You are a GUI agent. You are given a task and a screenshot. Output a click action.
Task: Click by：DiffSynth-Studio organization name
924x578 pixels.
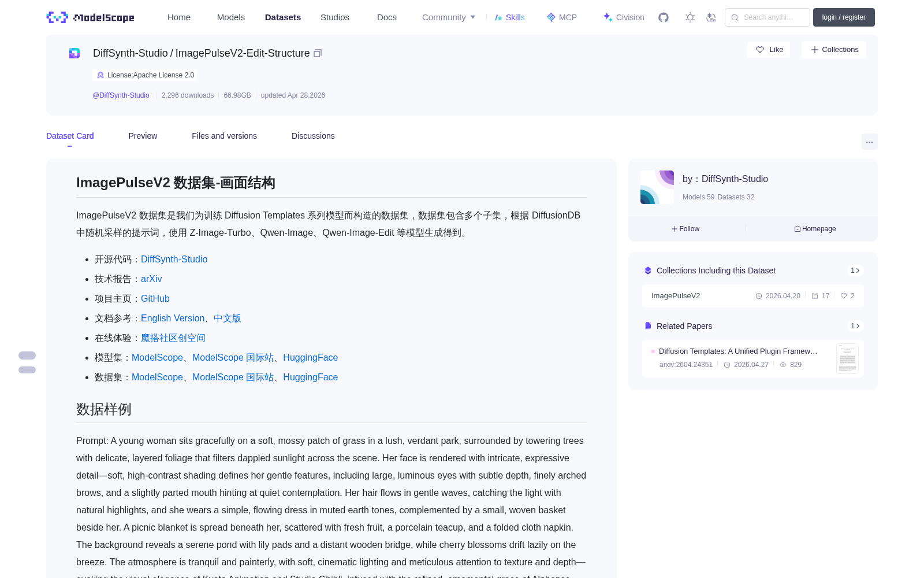tap(725, 179)
